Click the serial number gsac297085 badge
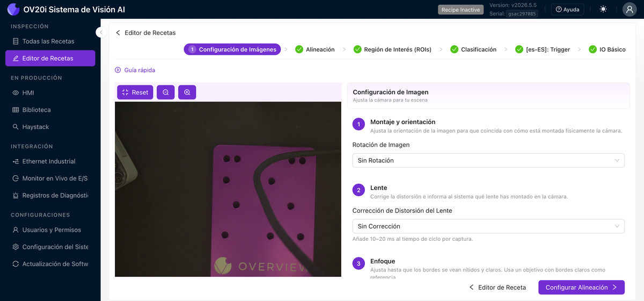Viewport: 644px width, 301px height. pyautogui.click(x=522, y=14)
